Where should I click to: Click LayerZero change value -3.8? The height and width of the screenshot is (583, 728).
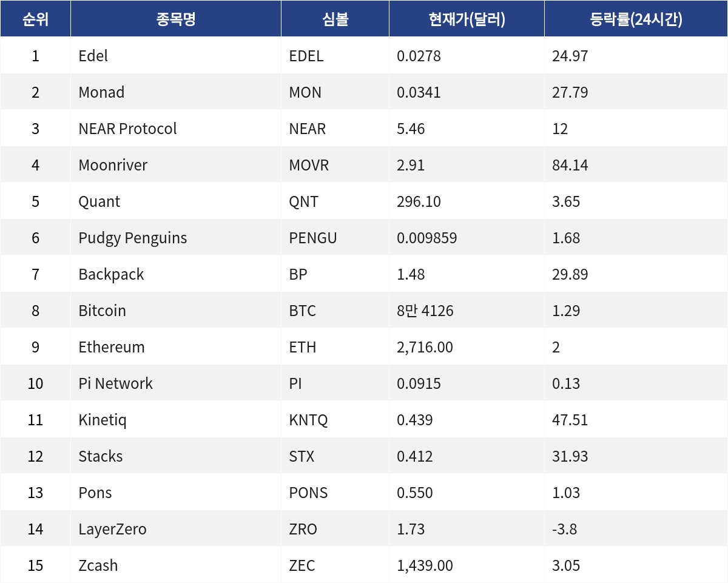pos(564,529)
